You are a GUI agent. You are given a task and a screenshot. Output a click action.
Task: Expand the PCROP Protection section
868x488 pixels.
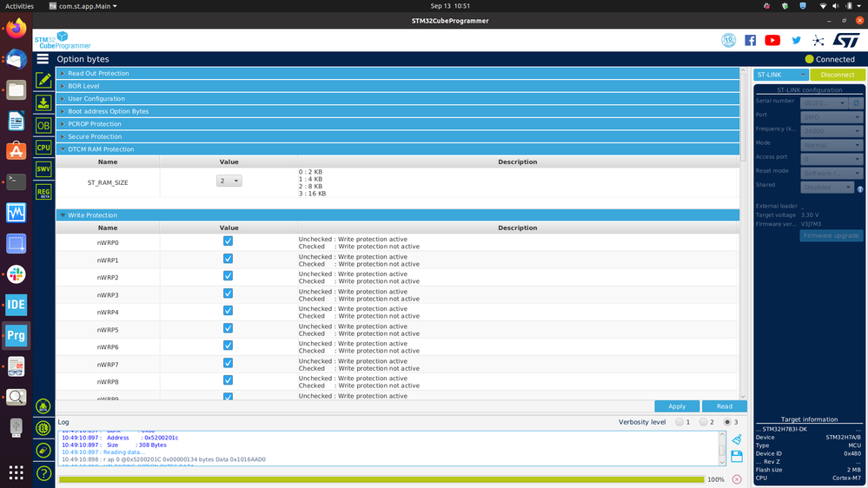pyautogui.click(x=397, y=124)
